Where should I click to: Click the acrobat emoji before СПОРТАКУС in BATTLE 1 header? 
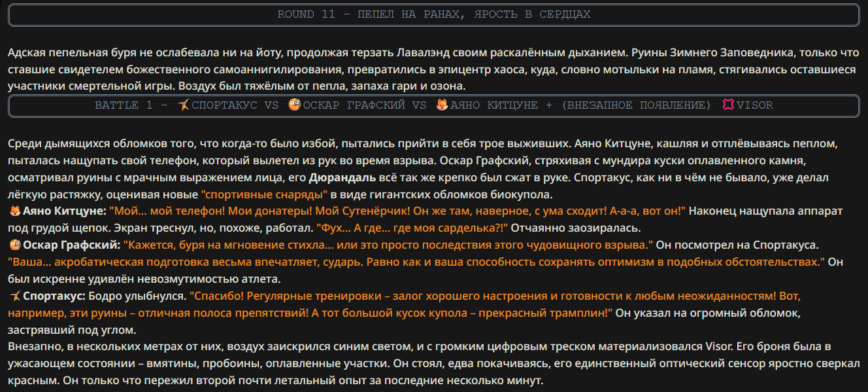point(184,105)
